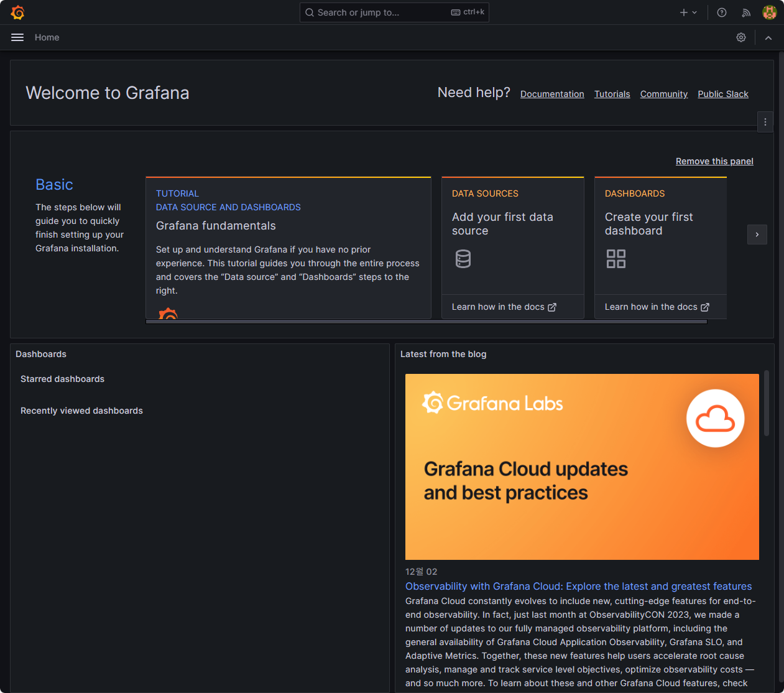
Task: Open Observability with Grafana Cloud blog post
Action: (579, 586)
